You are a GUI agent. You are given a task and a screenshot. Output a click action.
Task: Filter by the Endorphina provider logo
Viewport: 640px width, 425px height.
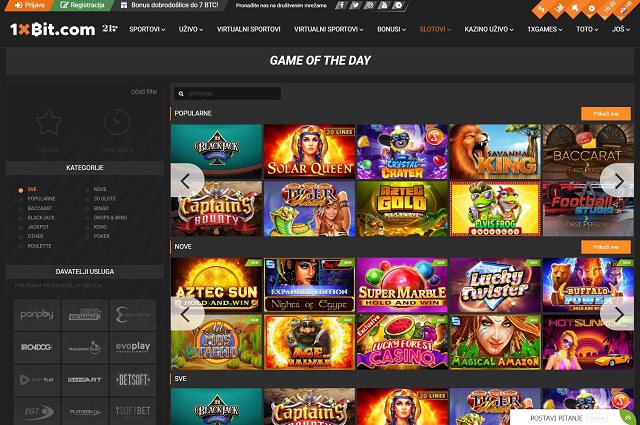(x=133, y=315)
